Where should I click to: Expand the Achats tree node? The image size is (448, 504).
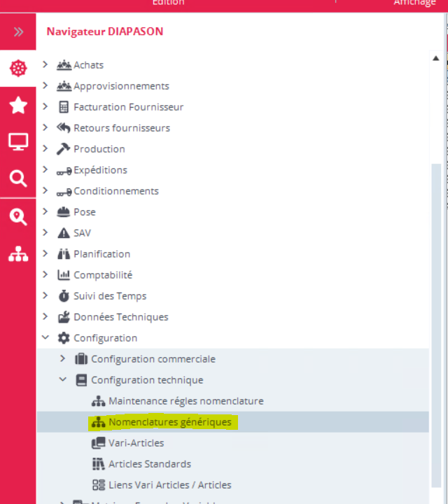click(45, 64)
